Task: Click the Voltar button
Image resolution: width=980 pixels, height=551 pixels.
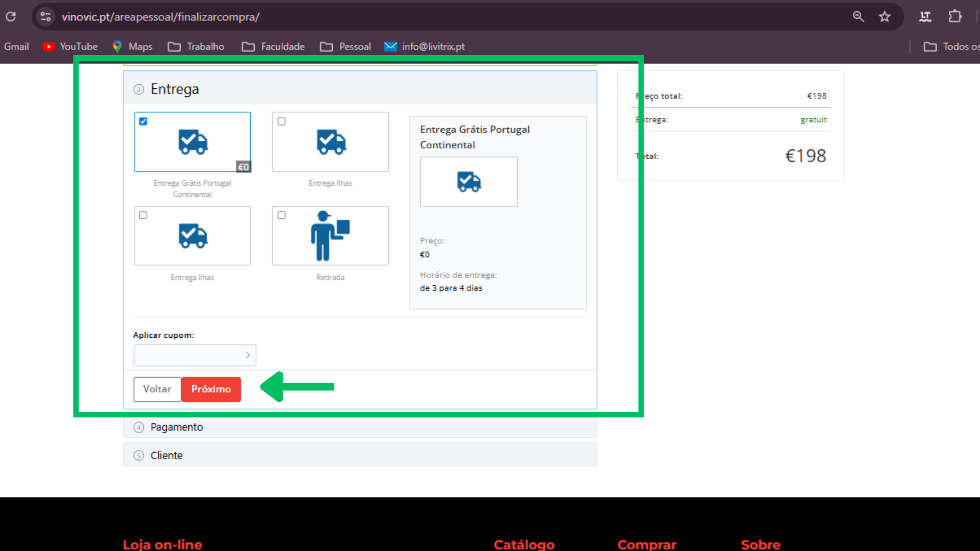Action: coord(157,389)
